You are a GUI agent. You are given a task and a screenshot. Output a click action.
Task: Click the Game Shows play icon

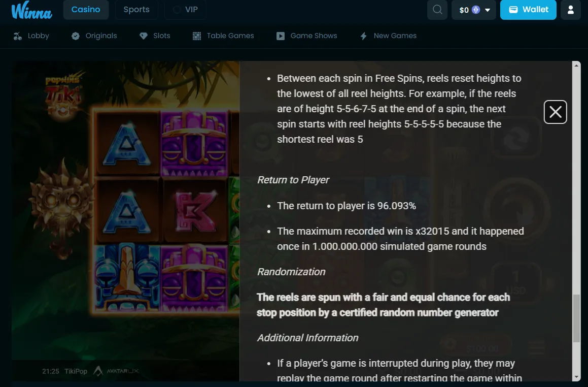pyautogui.click(x=281, y=36)
